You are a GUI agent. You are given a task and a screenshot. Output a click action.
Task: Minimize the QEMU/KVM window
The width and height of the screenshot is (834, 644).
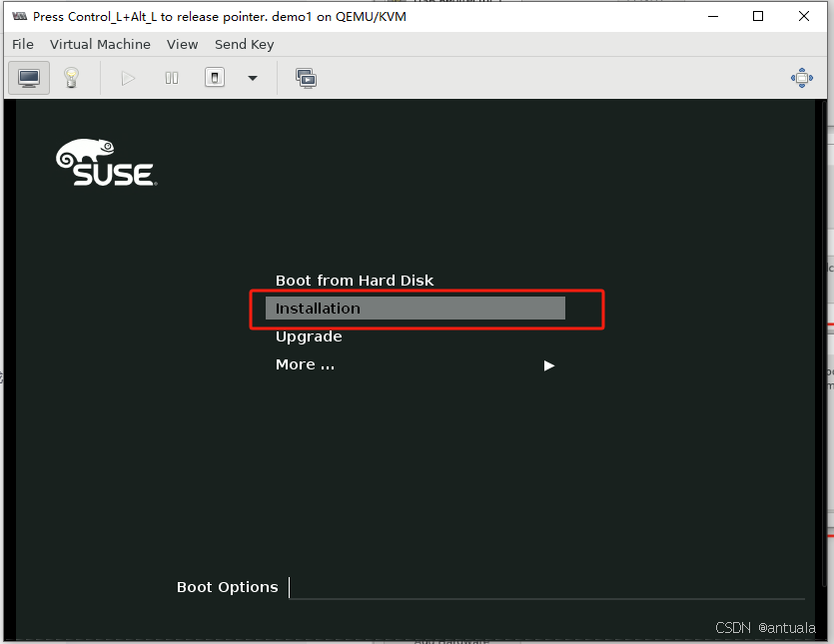pos(713,17)
